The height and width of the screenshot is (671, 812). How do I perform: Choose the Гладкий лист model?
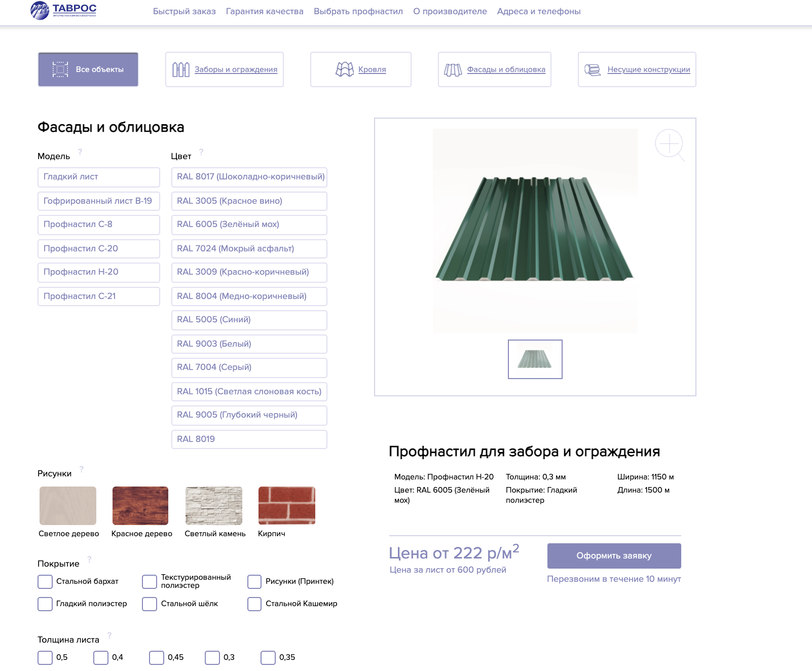(x=99, y=177)
